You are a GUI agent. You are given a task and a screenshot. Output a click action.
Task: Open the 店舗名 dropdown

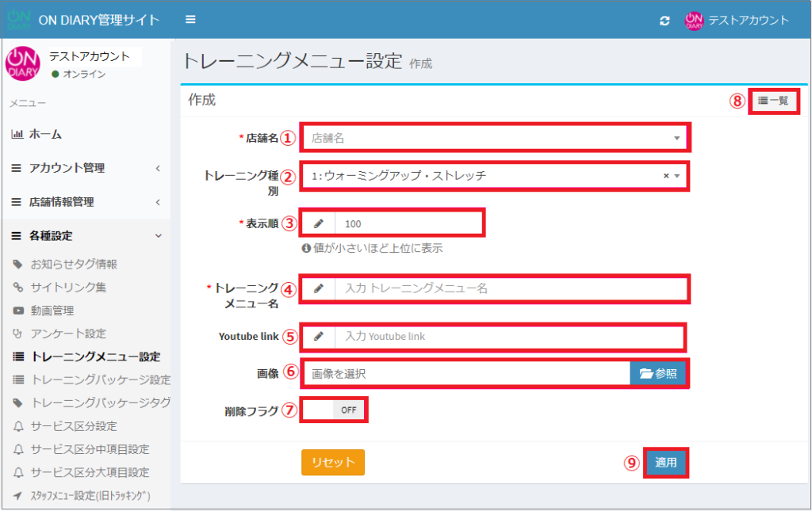click(x=494, y=138)
